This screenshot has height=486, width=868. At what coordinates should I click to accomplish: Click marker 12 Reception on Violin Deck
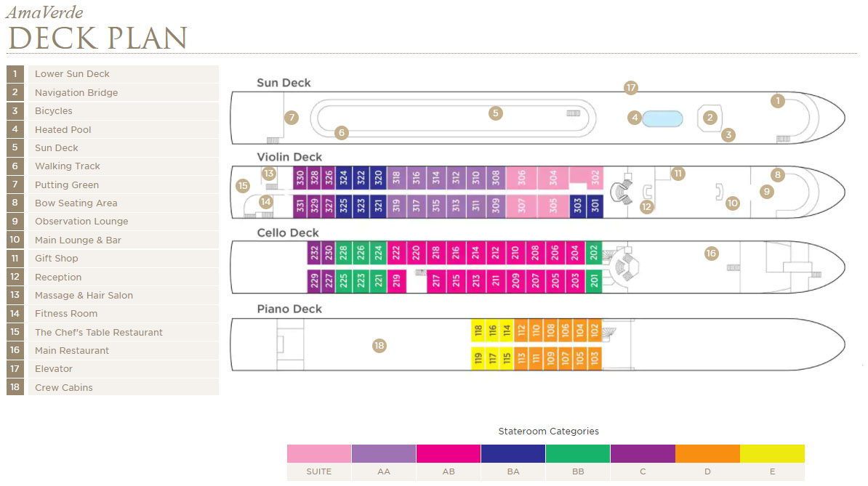(646, 207)
